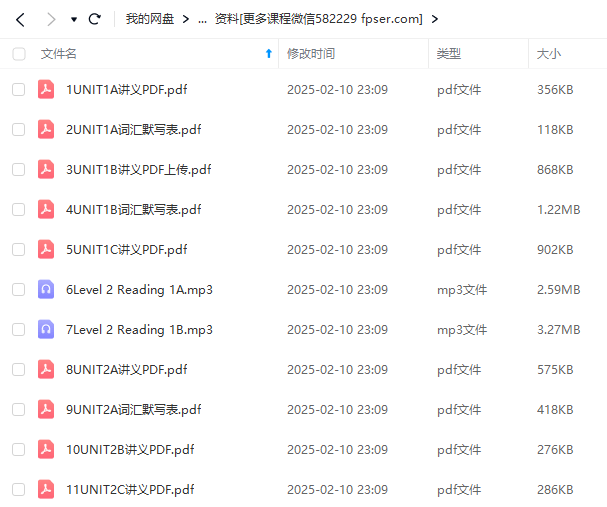
Task: Open file name 7Level 2 Reading 1B.mp3
Action: (139, 330)
